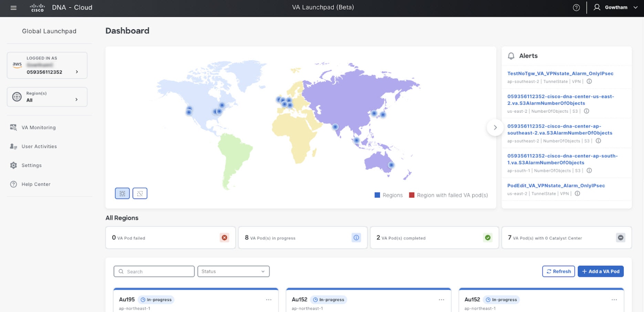
Task: Click the info icon on pods in progress card
Action: coord(356,238)
